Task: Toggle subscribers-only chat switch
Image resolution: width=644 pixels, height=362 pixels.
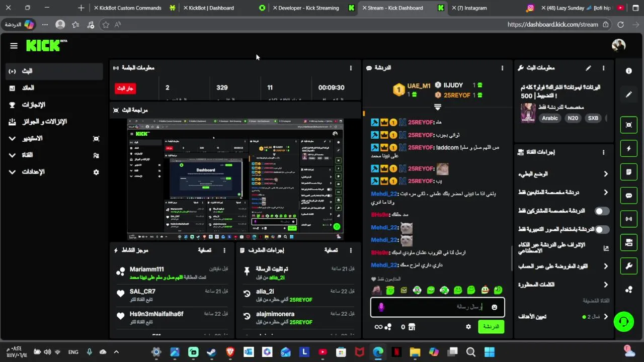Action: [602, 211]
